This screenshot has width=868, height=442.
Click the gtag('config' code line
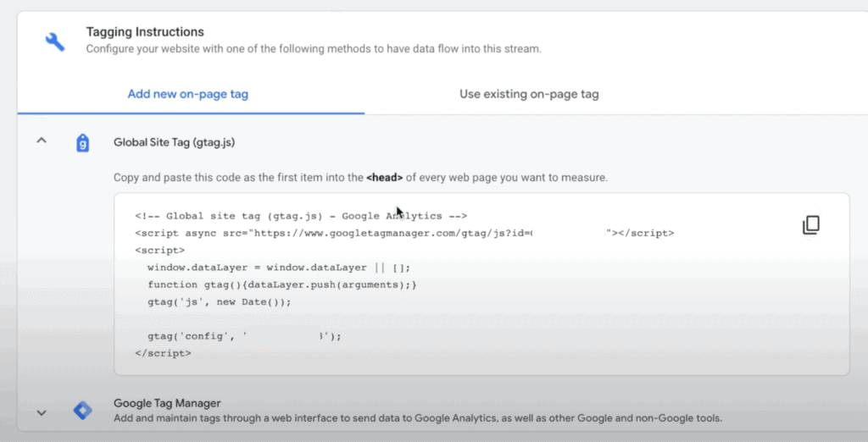245,336
